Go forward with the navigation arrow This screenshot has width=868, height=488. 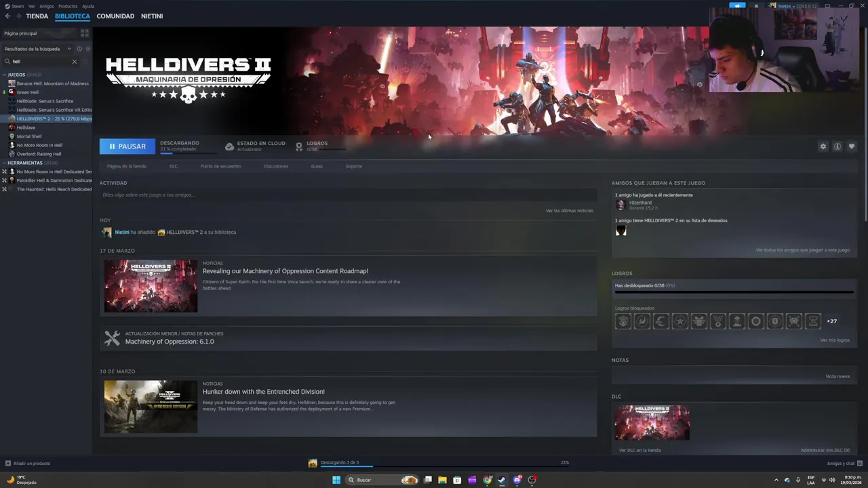tap(18, 16)
